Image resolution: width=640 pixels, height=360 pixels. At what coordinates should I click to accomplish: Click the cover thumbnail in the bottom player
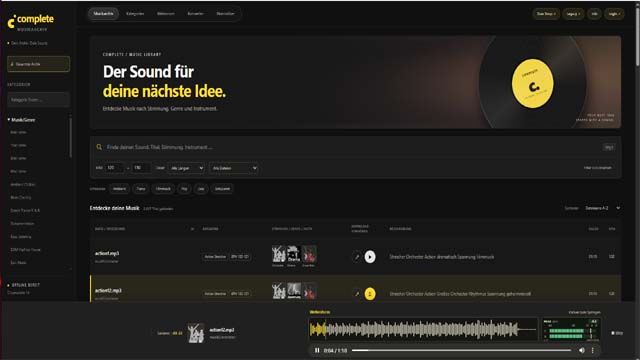coord(196,333)
